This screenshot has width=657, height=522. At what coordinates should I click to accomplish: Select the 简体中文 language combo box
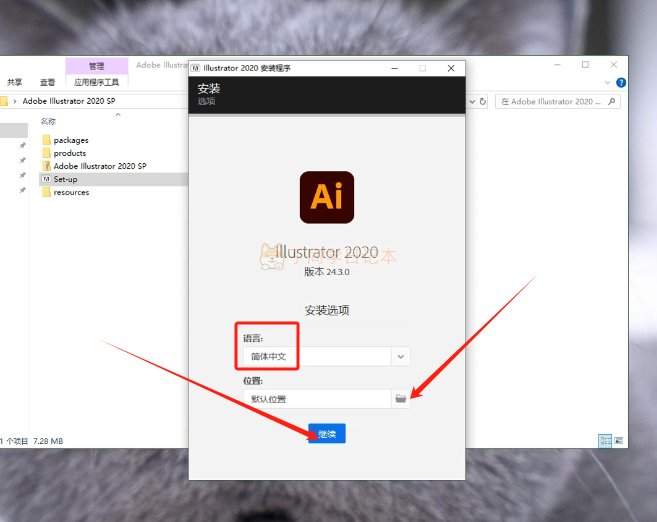(326, 357)
